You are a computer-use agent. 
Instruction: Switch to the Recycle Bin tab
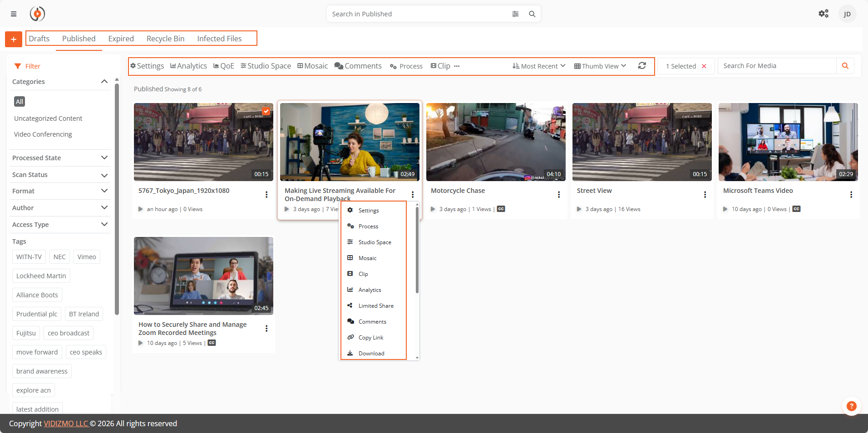coord(165,39)
